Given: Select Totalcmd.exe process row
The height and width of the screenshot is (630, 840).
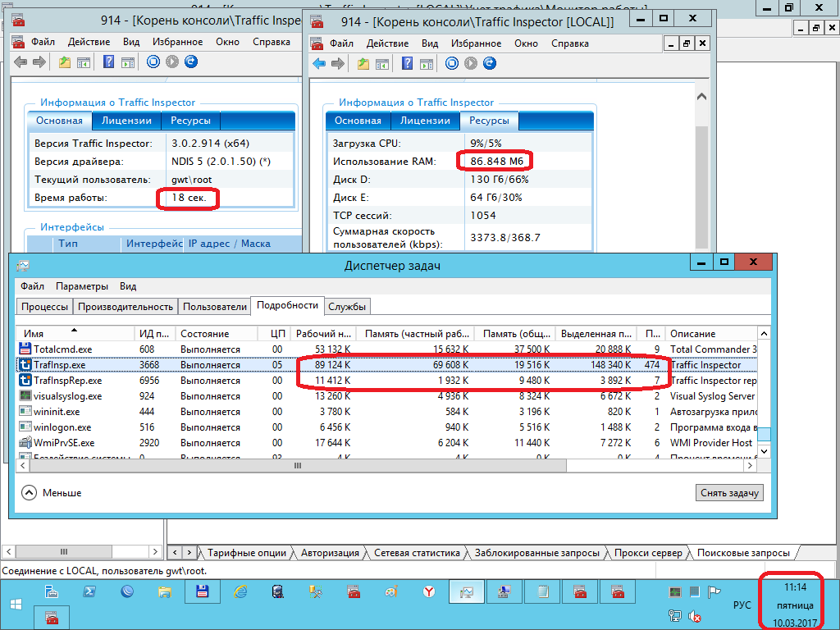Looking at the screenshot, I should pos(387,349).
